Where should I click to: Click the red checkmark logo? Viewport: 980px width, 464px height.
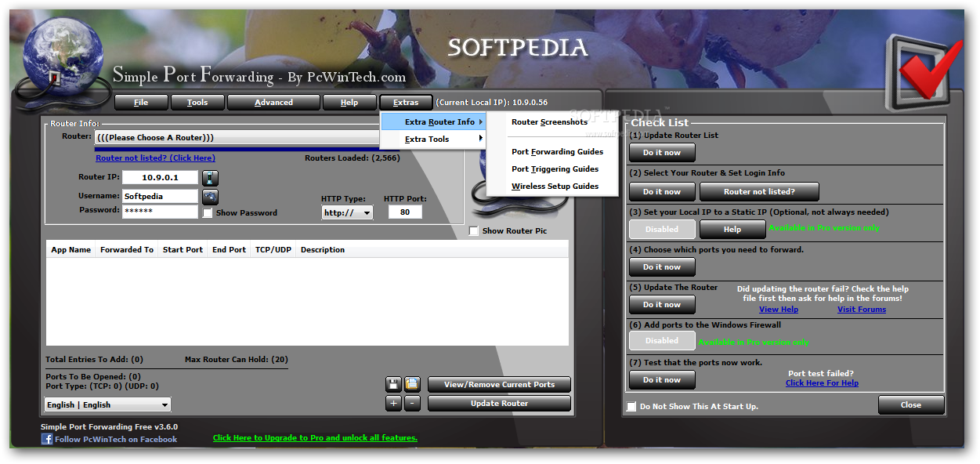926,72
